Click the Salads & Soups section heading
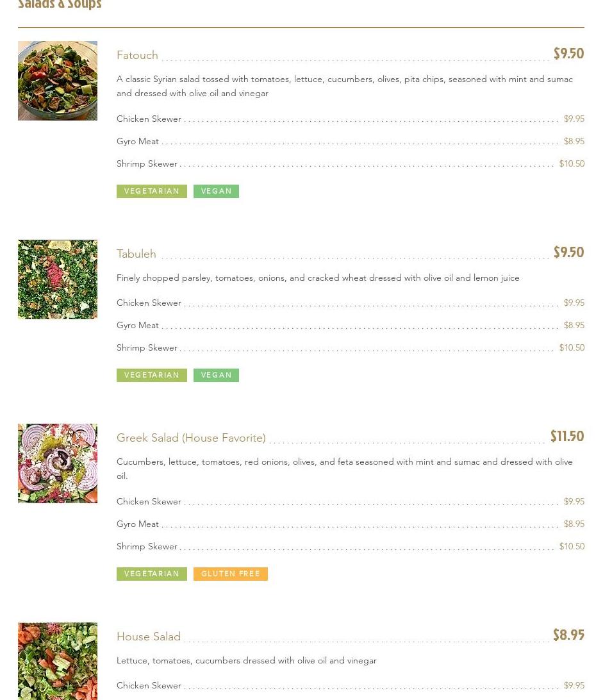 tap(60, 4)
